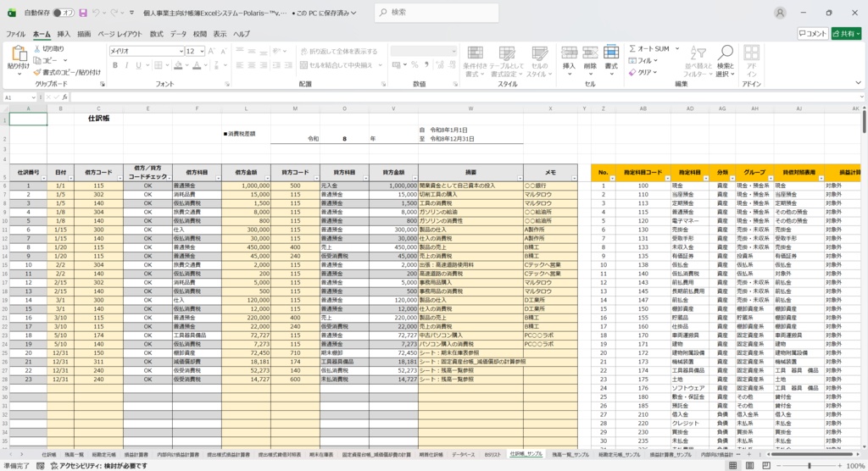Click the font color A icon

point(197,65)
